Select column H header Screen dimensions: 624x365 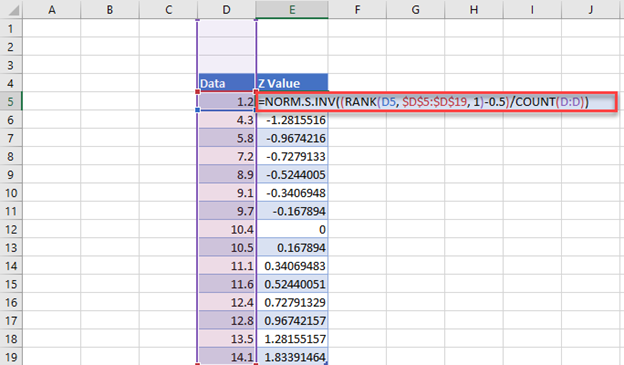[x=474, y=9]
